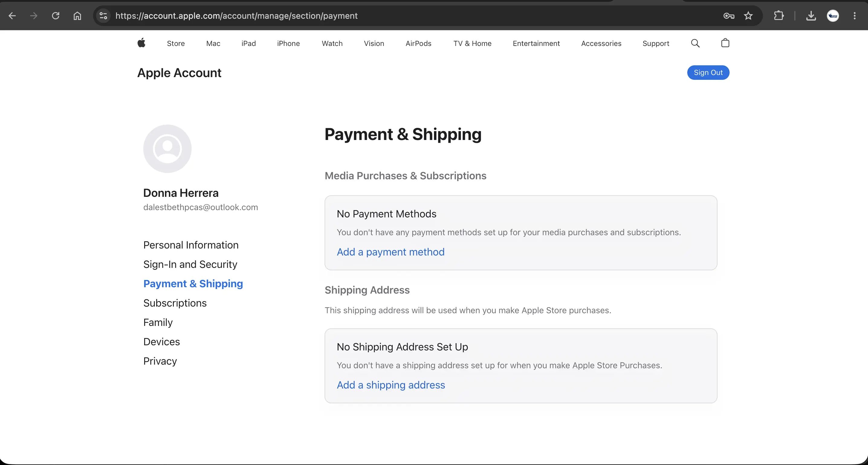
Task: Open browser extensions puzzle icon
Action: [779, 16]
